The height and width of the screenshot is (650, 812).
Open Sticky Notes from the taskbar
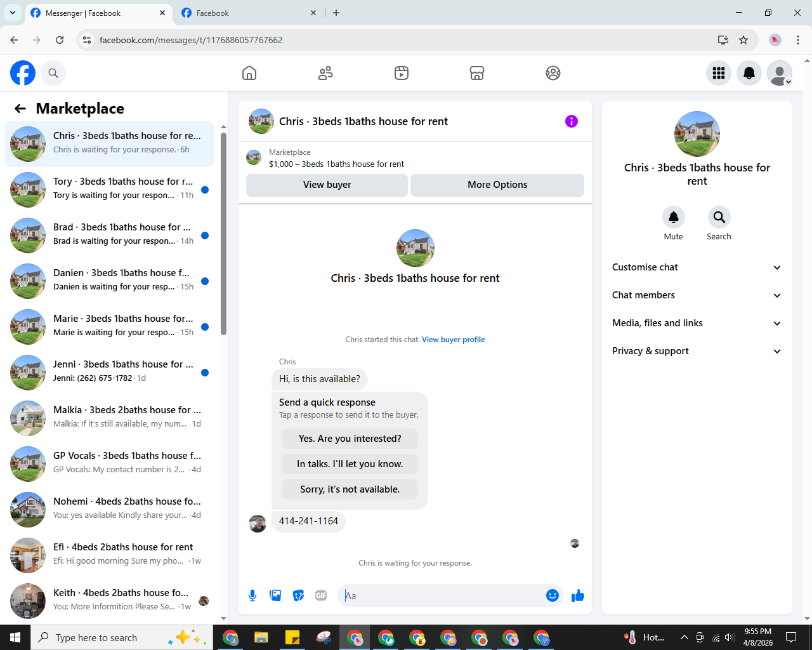292,637
